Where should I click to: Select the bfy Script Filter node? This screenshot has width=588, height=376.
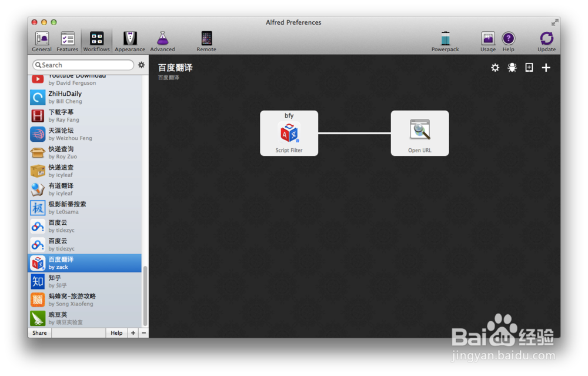289,133
